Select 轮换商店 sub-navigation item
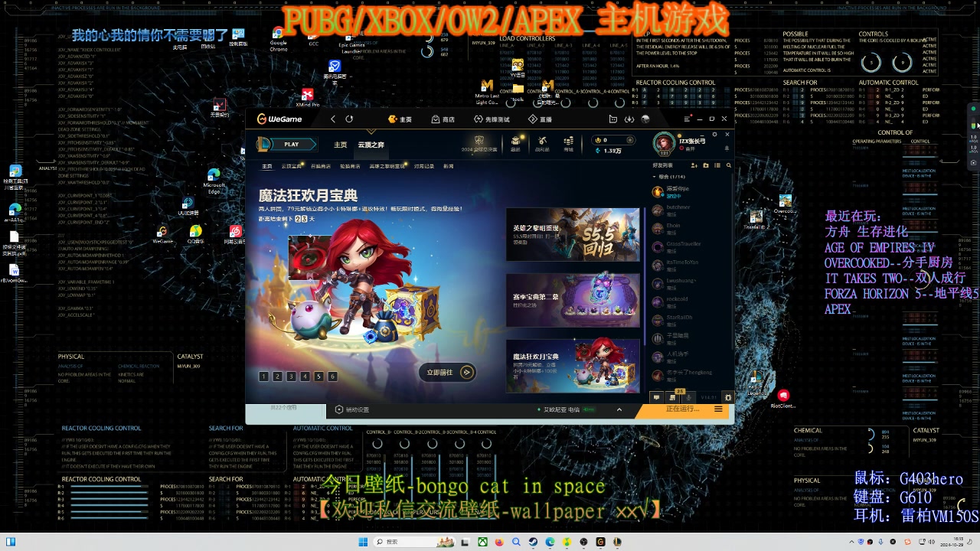980x551 pixels. pos(350,166)
